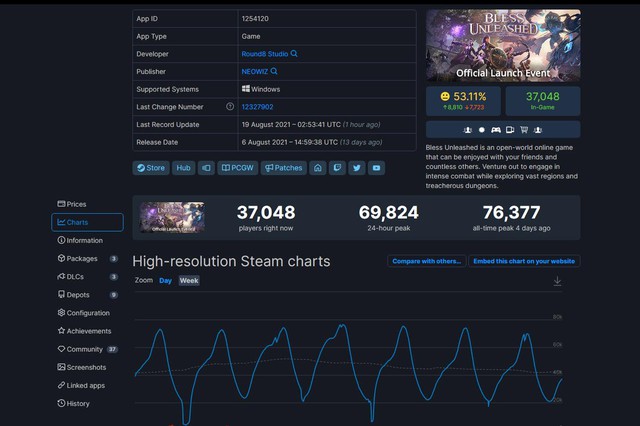The height and width of the screenshot is (426, 640).
Task: Open the History sidebar tab
Action: (x=87, y=404)
